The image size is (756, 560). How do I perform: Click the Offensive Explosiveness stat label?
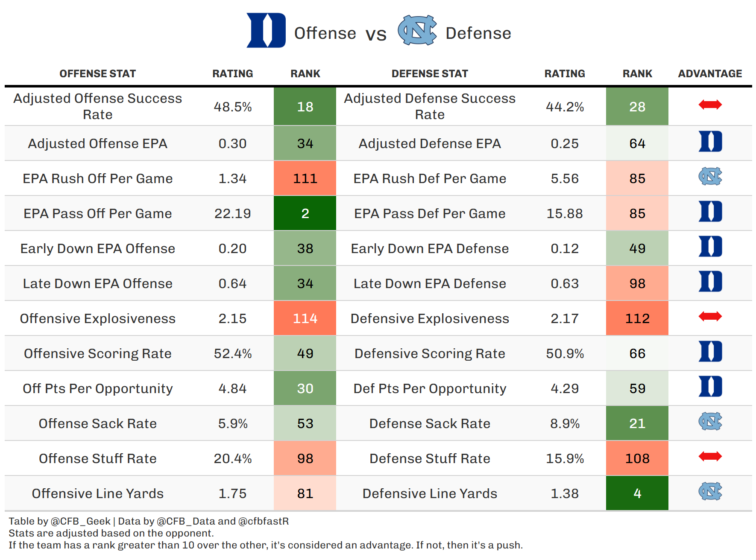[97, 318]
